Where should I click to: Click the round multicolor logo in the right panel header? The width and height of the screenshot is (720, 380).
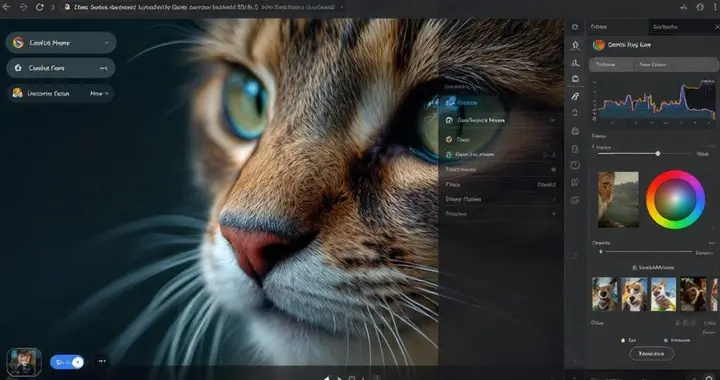pyautogui.click(x=599, y=45)
